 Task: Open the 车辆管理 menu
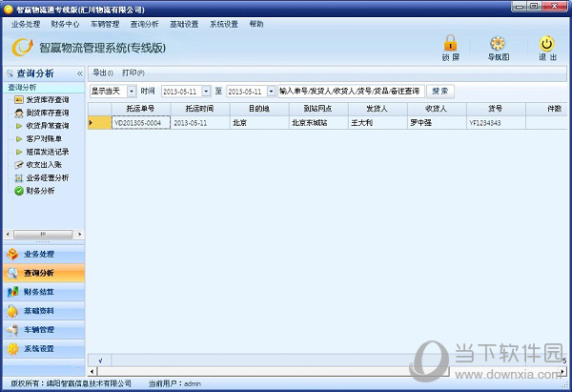pos(105,24)
